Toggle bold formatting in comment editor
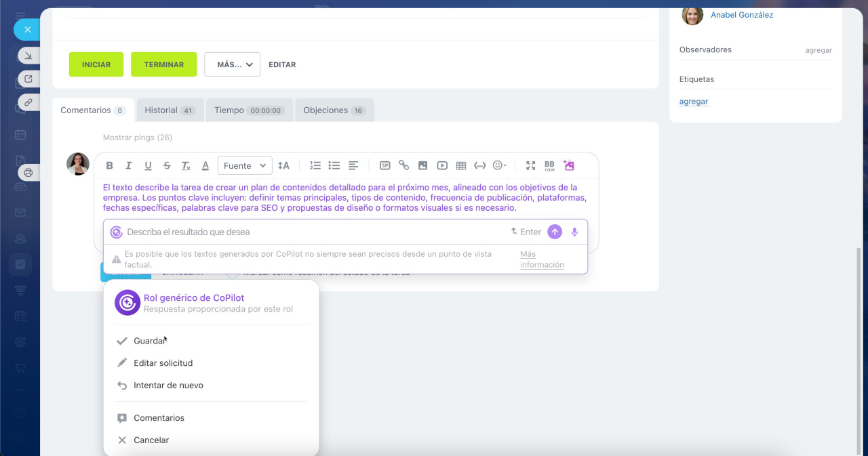868x456 pixels. [x=109, y=166]
